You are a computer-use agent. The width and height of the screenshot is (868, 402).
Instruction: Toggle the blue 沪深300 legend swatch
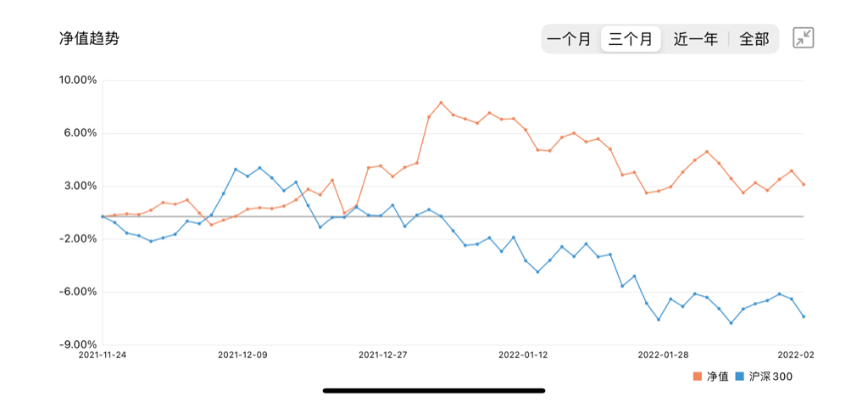740,376
